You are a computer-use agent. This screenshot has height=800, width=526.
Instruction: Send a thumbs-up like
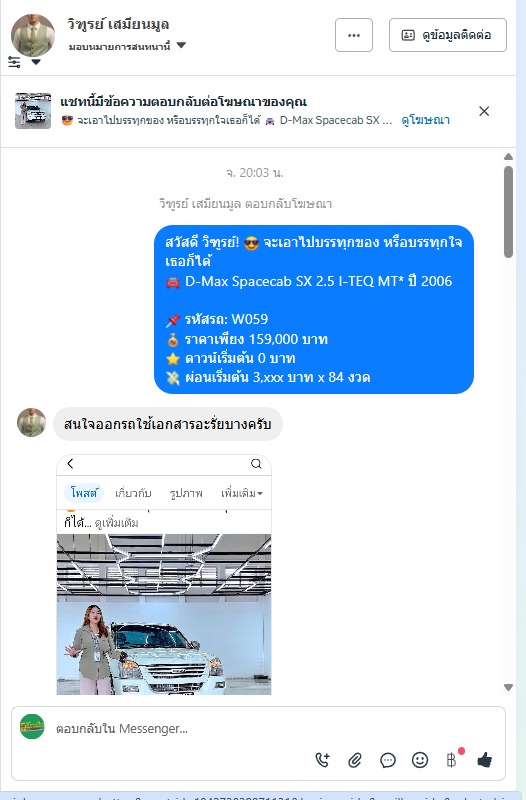coord(485,760)
